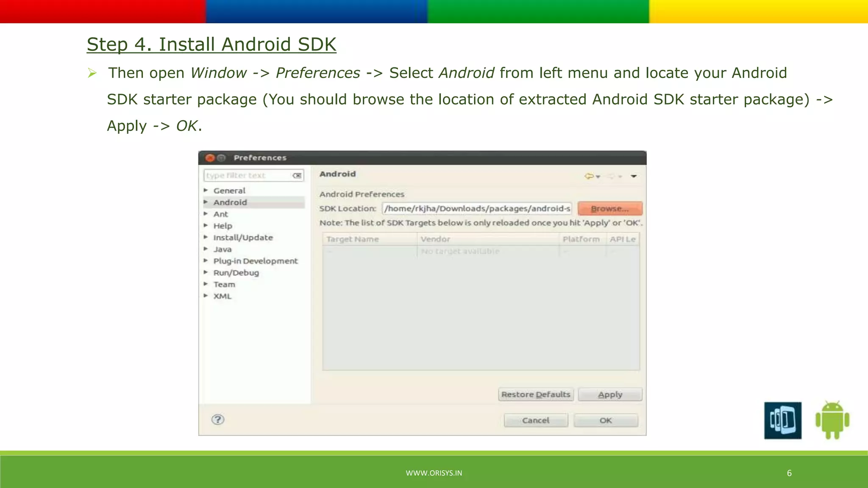
Task: Click the Cancel button
Action: tap(536, 420)
